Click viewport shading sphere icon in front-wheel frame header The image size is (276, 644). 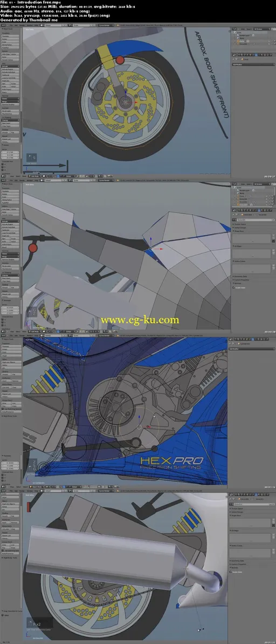(44, 176)
